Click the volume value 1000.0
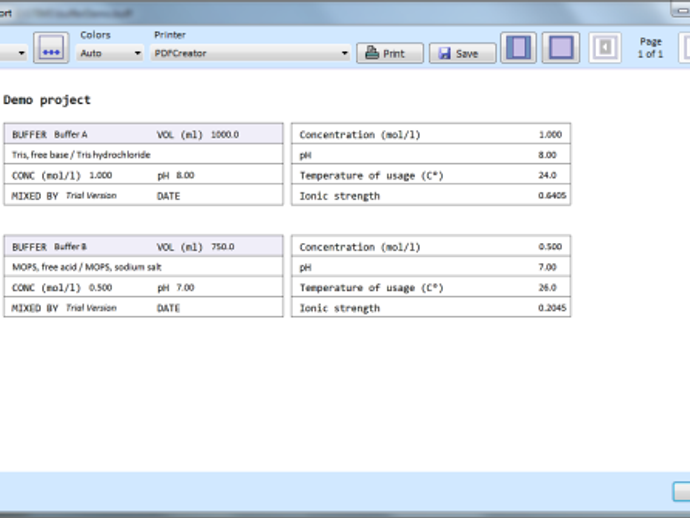The height and width of the screenshot is (518, 690). click(225, 134)
